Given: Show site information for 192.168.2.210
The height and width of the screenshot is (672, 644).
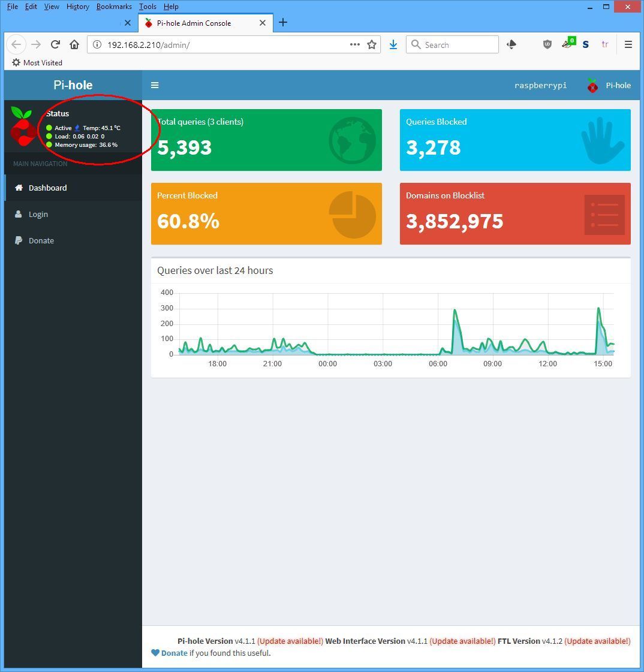Looking at the screenshot, I should pyautogui.click(x=97, y=44).
